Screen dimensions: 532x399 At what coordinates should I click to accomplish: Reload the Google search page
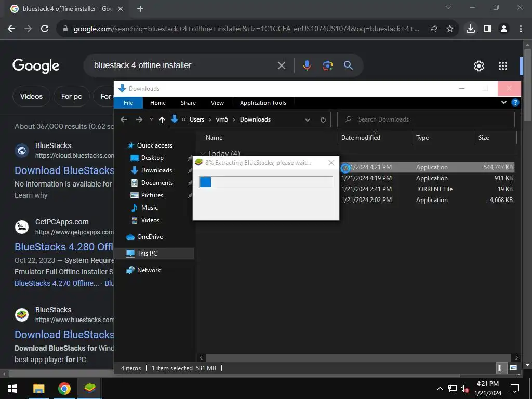click(45, 29)
